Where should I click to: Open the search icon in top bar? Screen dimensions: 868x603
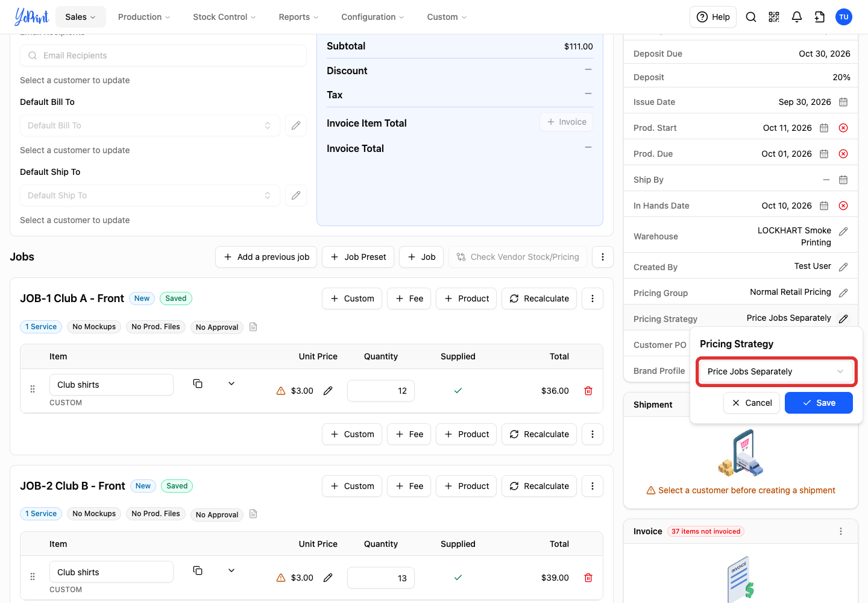click(751, 17)
